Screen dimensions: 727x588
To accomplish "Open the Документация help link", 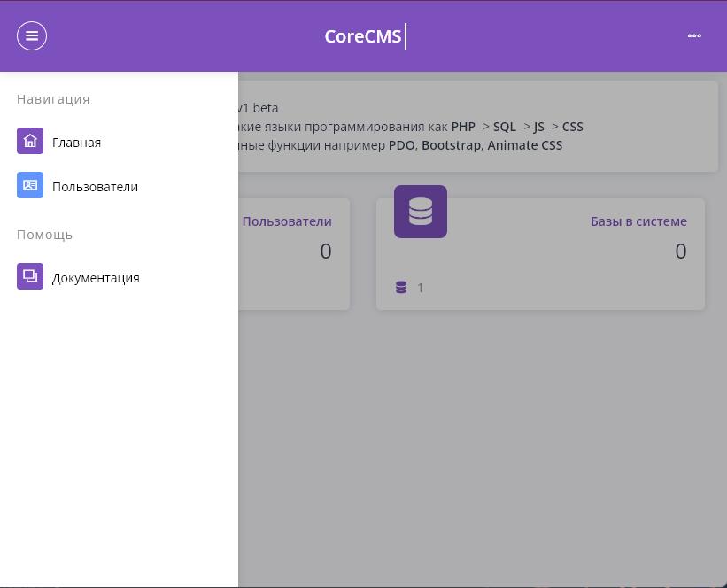I will [x=96, y=278].
